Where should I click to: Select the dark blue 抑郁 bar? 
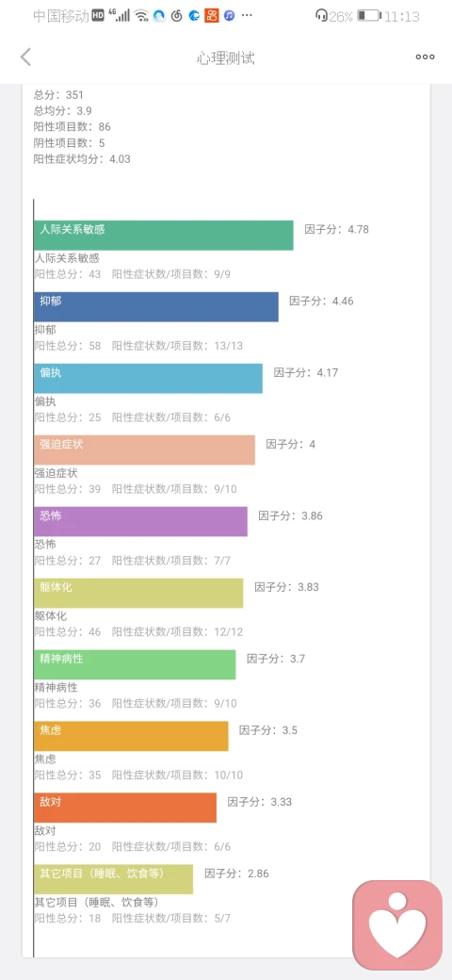[156, 307]
